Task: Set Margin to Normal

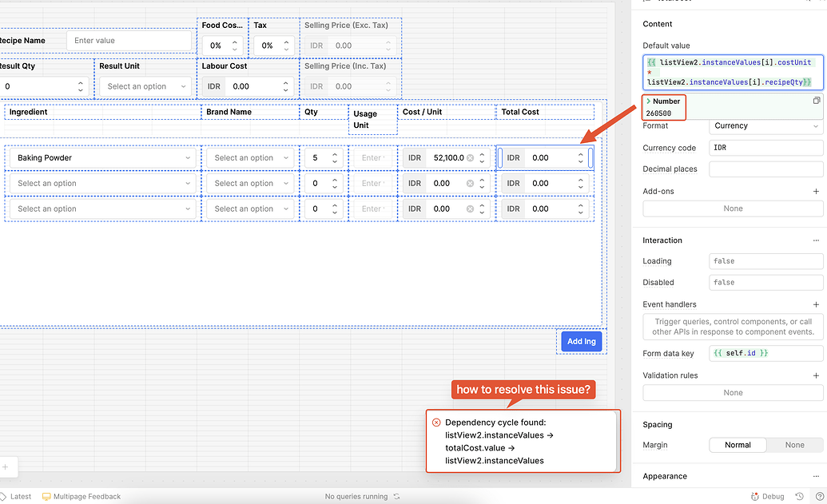Action: click(x=738, y=445)
